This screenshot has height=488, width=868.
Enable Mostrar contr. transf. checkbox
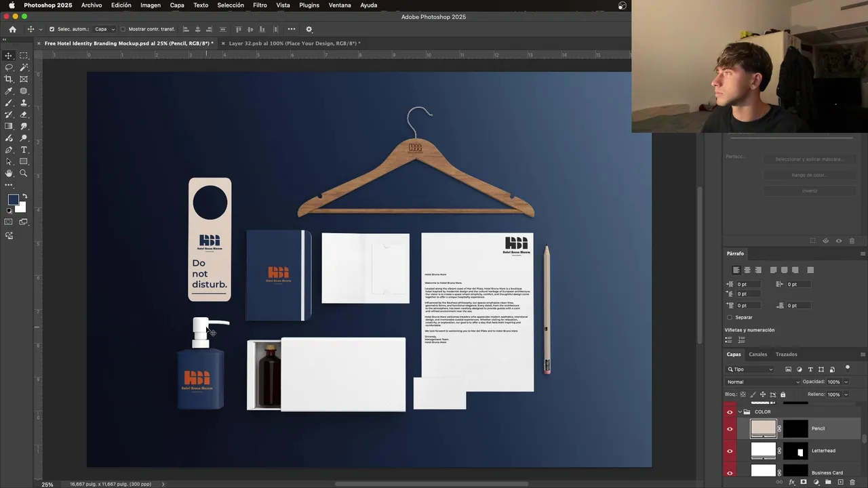click(x=123, y=29)
